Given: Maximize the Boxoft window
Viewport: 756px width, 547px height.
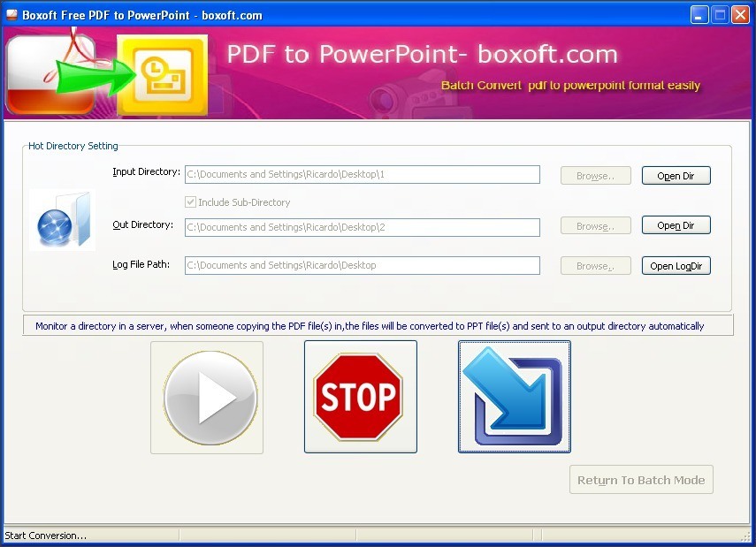Looking at the screenshot, I should pos(720,15).
